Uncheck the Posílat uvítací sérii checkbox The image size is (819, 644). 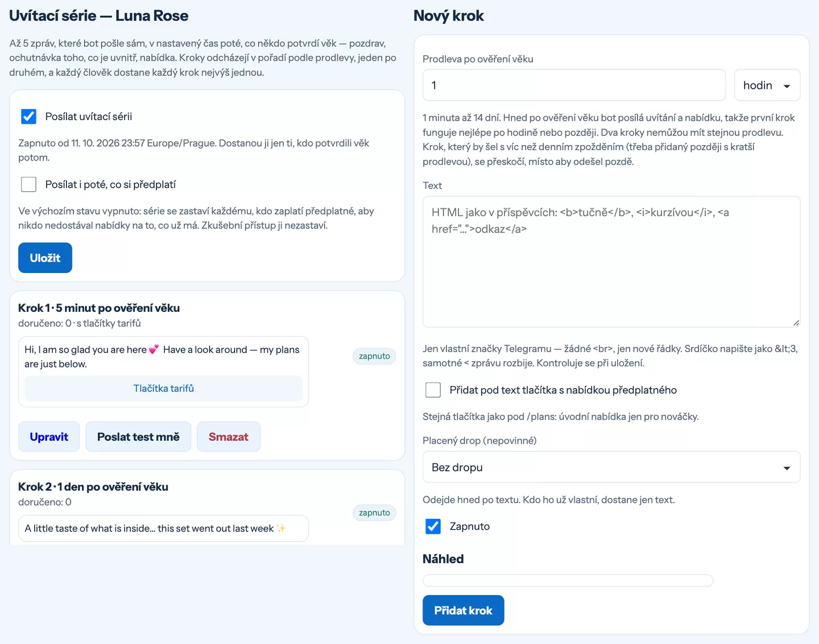(x=28, y=117)
